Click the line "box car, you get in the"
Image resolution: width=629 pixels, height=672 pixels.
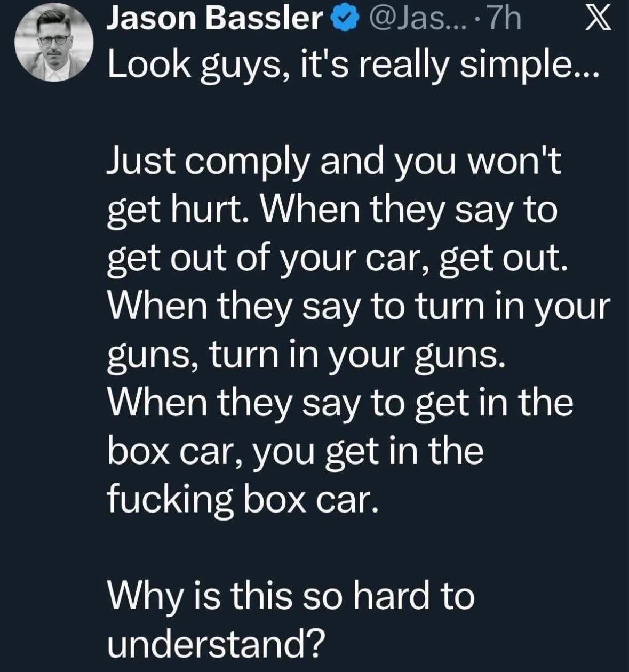click(296, 451)
